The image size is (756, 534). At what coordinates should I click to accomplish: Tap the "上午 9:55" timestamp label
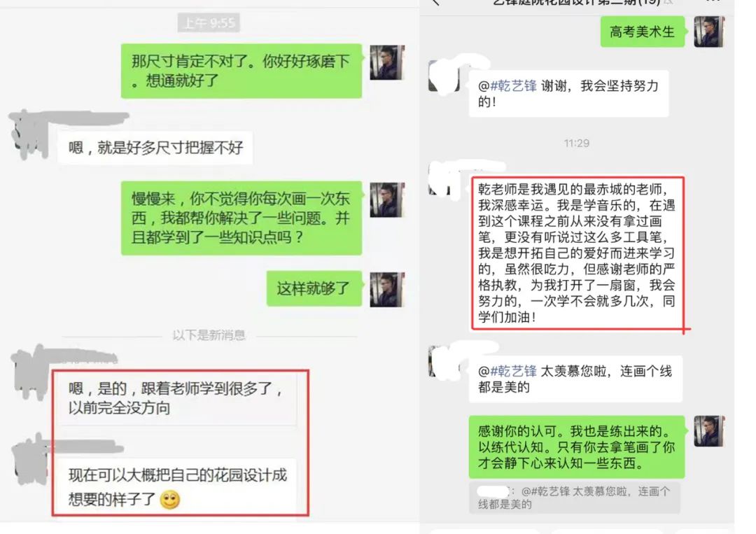pos(209,22)
